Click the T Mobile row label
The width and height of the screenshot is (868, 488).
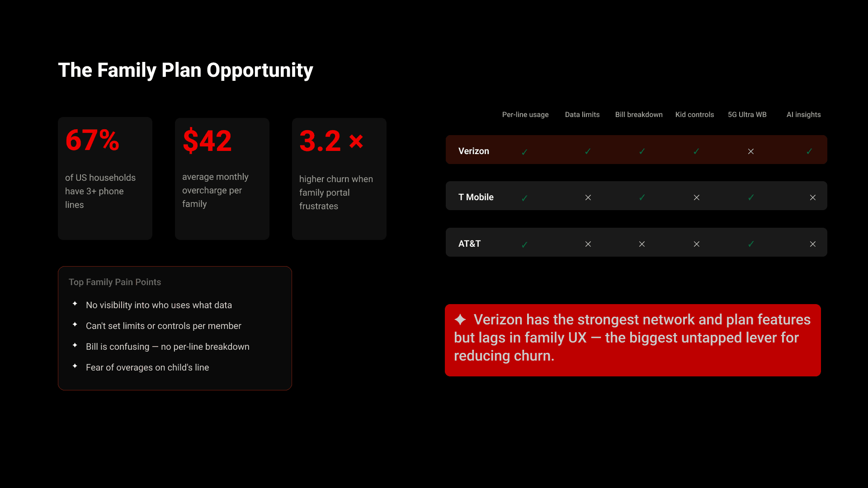(x=476, y=197)
